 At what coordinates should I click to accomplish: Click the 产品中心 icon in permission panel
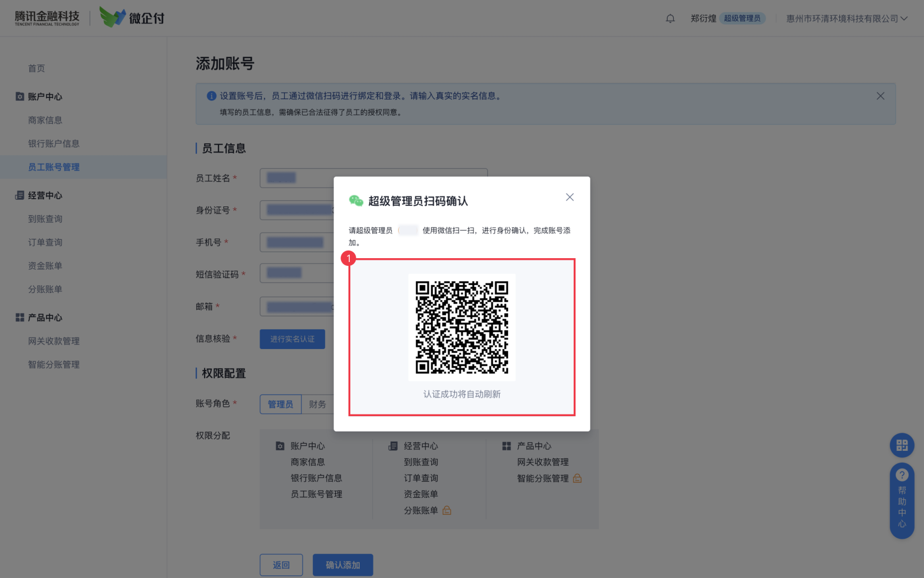[x=507, y=446]
